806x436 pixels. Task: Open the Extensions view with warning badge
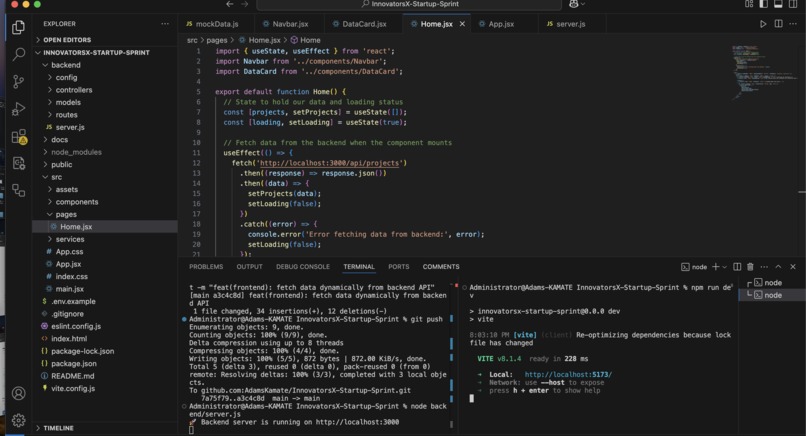coord(19,136)
